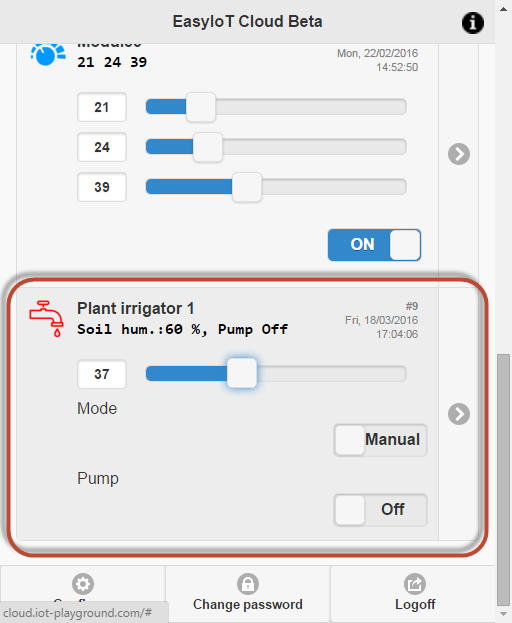
Task: Select the Logoff tab
Action: [x=413, y=594]
